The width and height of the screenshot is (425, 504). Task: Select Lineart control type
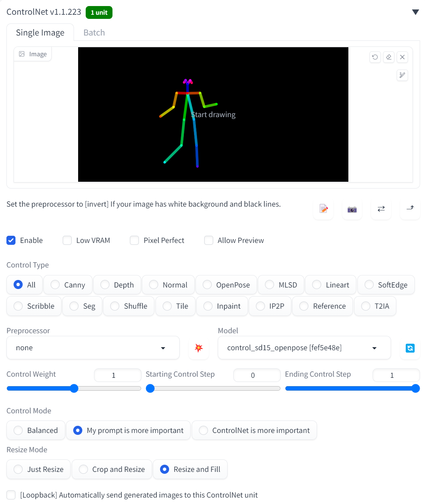(331, 285)
